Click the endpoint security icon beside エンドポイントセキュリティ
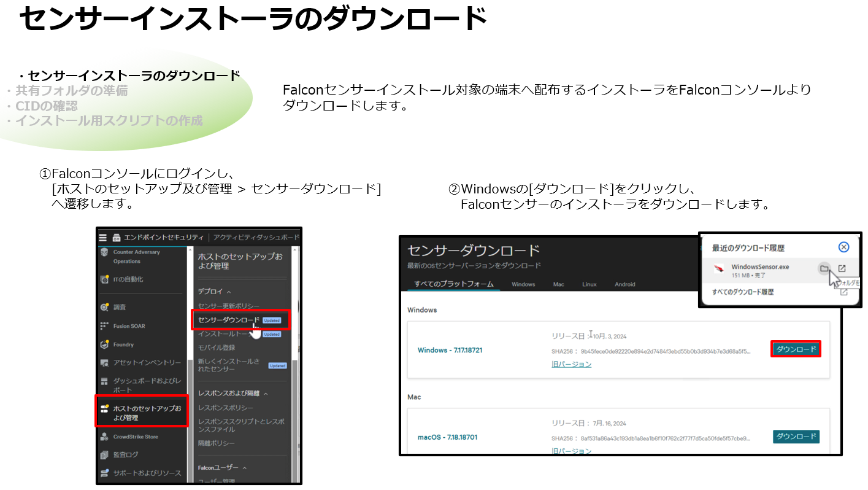The height and width of the screenshot is (490, 868). click(117, 238)
